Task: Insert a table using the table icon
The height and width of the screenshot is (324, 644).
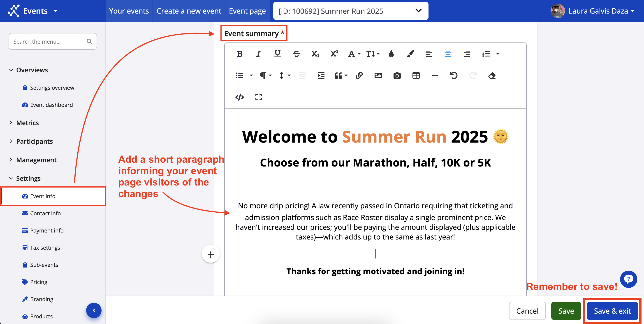Action: click(416, 75)
